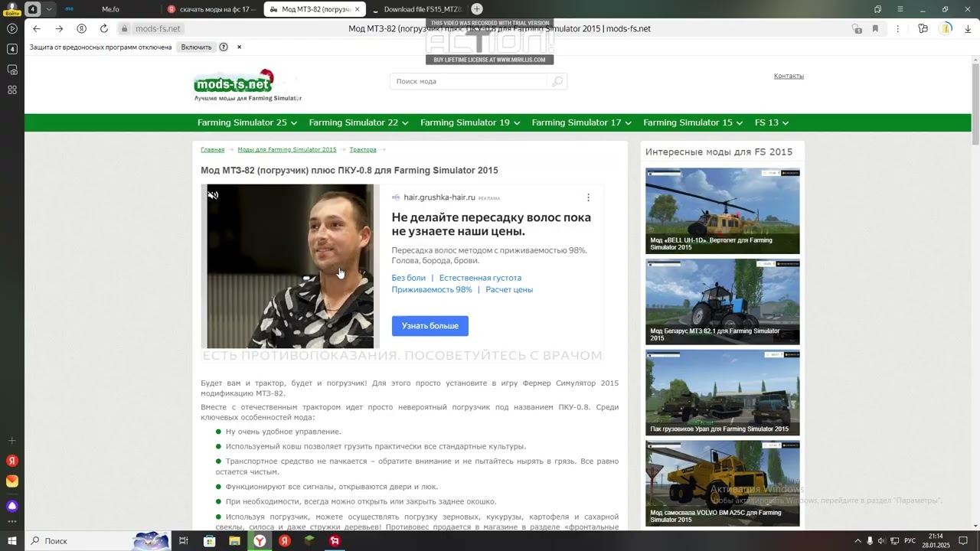Open the sidebar screenshot camera icon

pyautogui.click(x=12, y=70)
